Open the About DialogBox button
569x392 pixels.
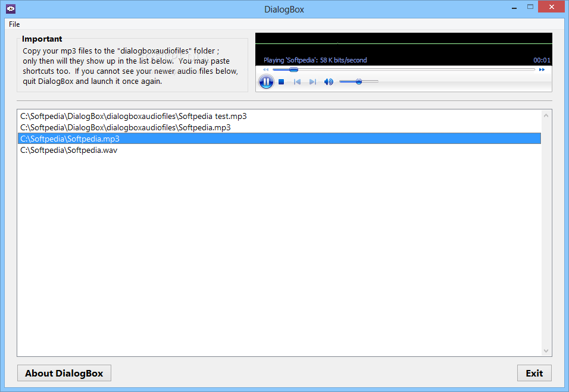coord(64,373)
